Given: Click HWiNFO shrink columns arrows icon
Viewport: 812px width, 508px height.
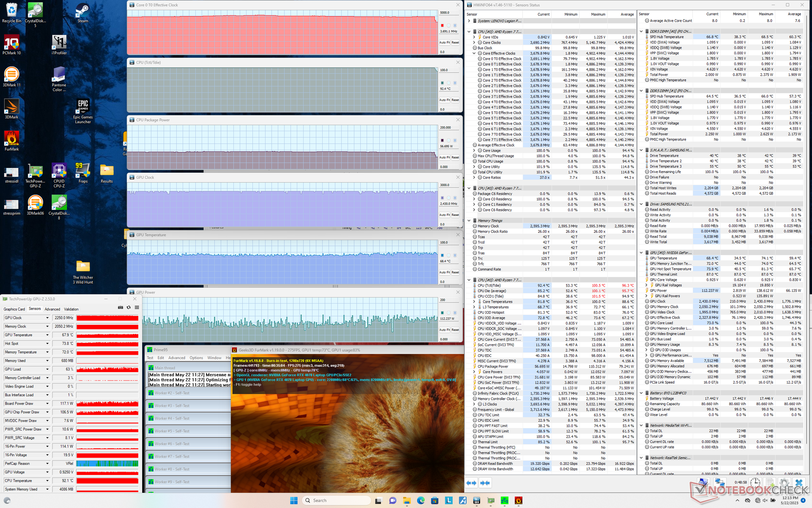Looking at the screenshot, I should click(485, 483).
